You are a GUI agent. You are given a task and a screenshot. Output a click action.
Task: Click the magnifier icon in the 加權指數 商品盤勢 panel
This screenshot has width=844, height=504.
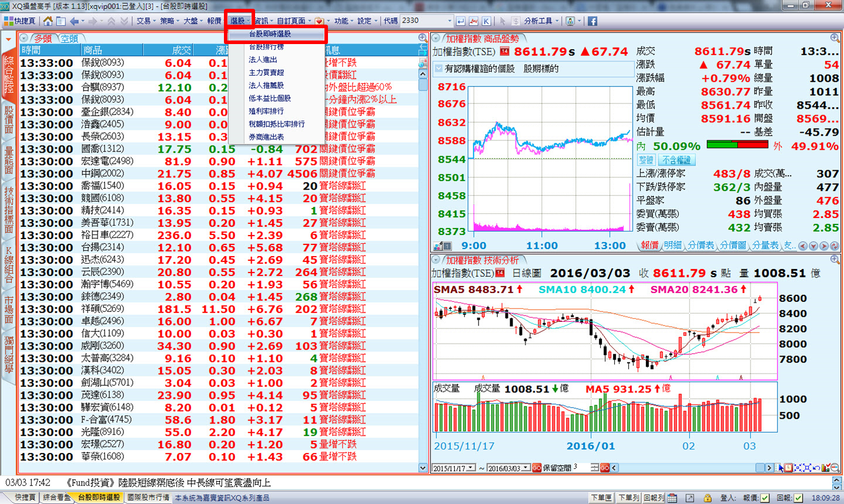coord(835,38)
